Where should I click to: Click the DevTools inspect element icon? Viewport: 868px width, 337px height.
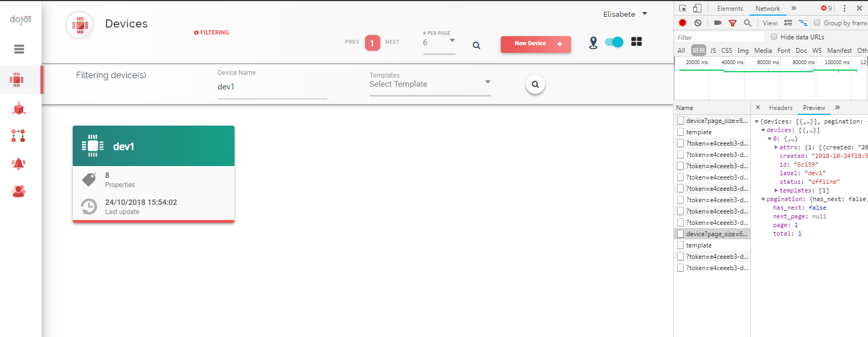coord(683,8)
